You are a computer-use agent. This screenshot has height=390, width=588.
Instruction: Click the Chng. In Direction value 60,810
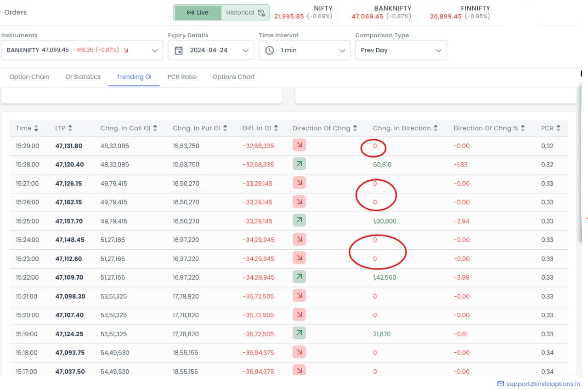click(382, 165)
